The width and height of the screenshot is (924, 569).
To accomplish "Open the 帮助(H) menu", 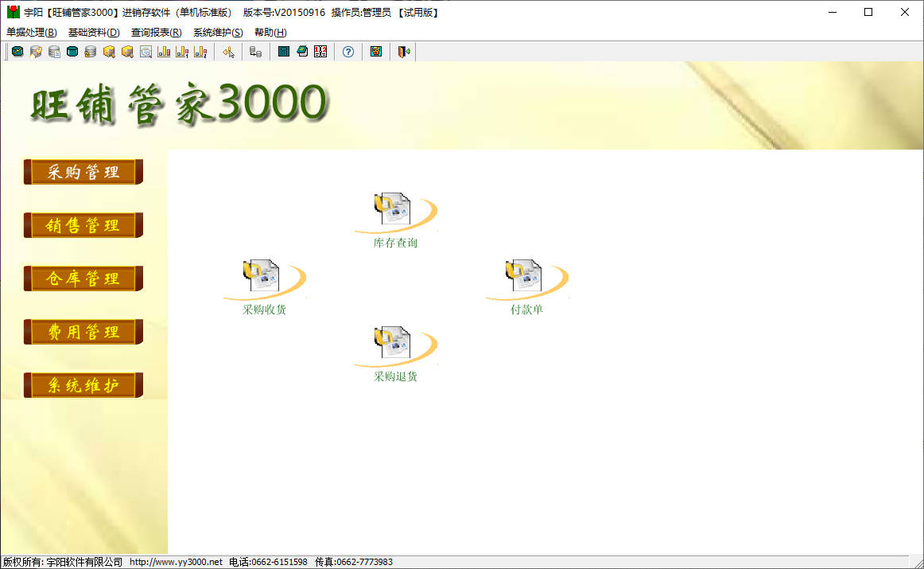I will [x=270, y=33].
